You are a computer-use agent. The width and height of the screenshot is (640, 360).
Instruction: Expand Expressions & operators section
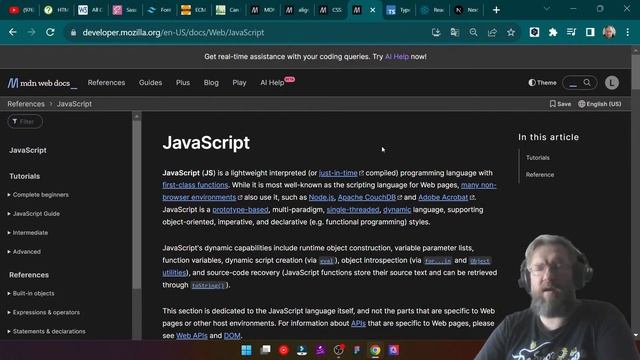(44, 313)
